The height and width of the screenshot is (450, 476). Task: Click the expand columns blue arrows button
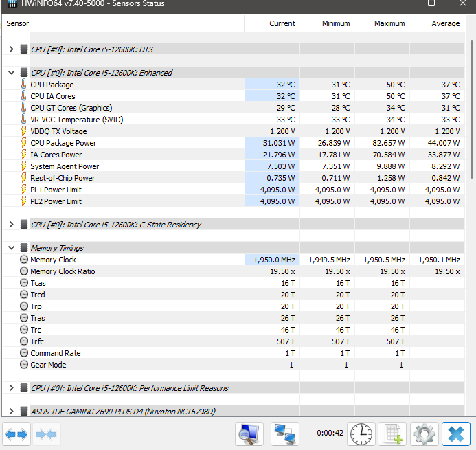pos(16,434)
